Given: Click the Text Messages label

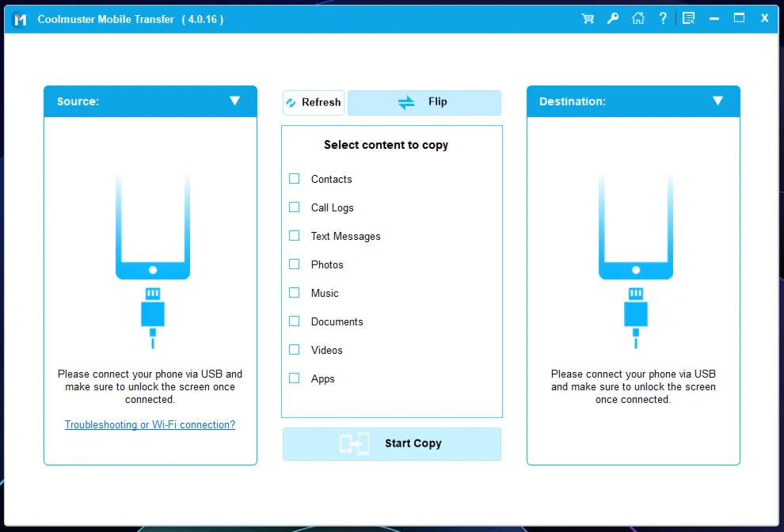Looking at the screenshot, I should pyautogui.click(x=345, y=236).
